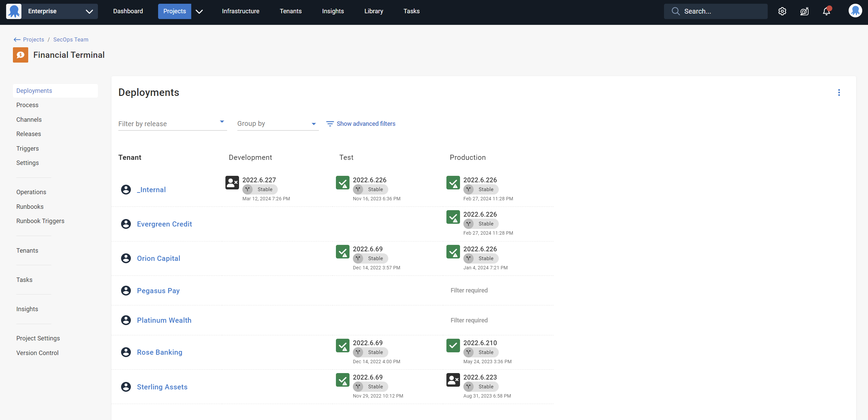The width and height of the screenshot is (868, 420).
Task: Click the Financial Terminal orange project logo
Action: 20,55
